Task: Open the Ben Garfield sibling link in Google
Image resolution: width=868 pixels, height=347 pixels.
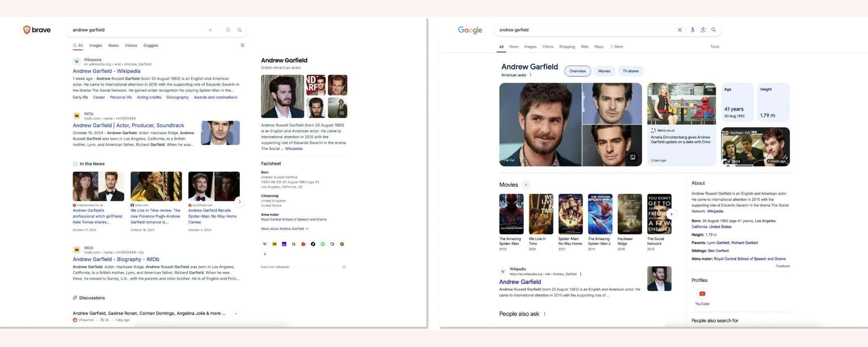Action: tap(718, 251)
